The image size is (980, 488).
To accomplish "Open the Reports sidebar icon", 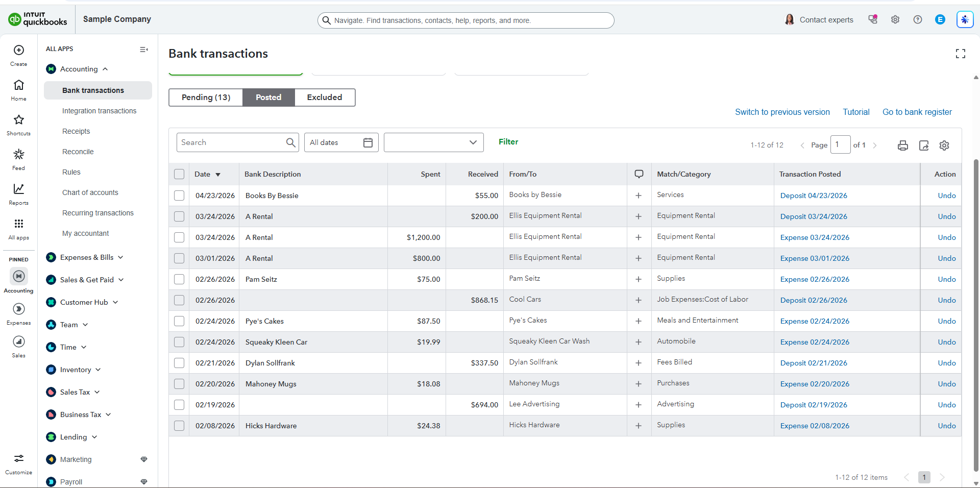I will [19, 189].
